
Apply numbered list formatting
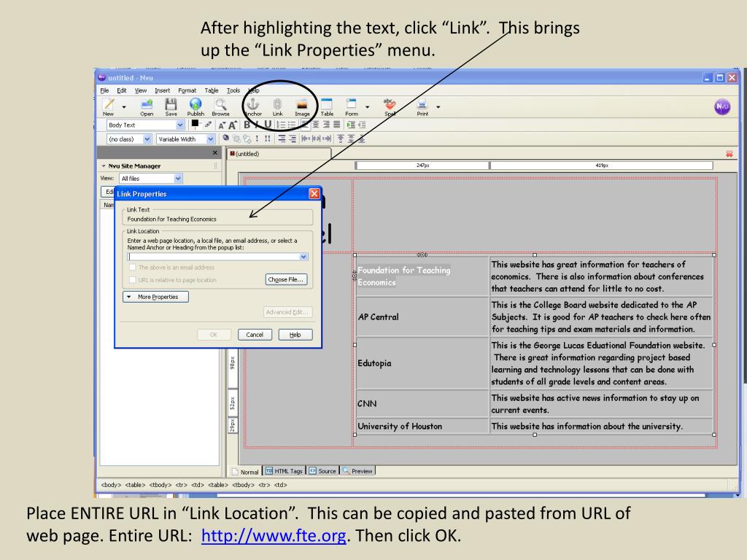point(281,125)
